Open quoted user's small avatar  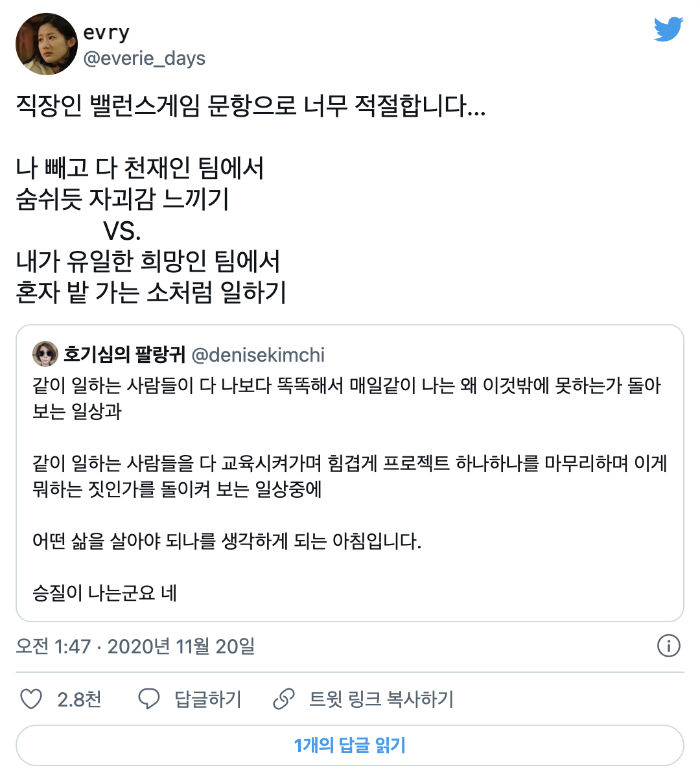[45, 354]
